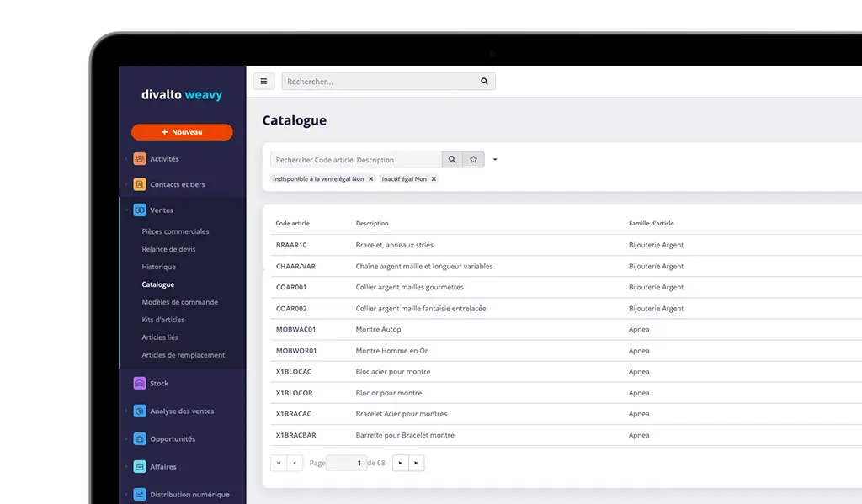Image resolution: width=862 pixels, height=504 pixels.
Task: Expand the Distribution numérique chevron
Action: pos(126,494)
